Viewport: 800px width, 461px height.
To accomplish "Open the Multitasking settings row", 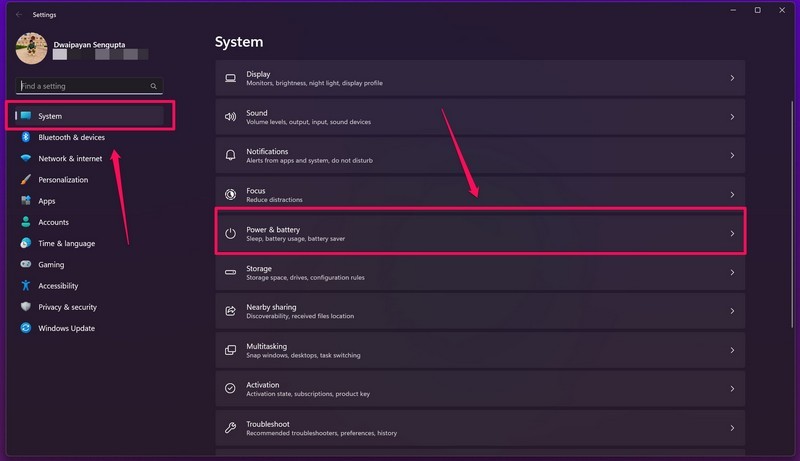I will pyautogui.click(x=480, y=350).
